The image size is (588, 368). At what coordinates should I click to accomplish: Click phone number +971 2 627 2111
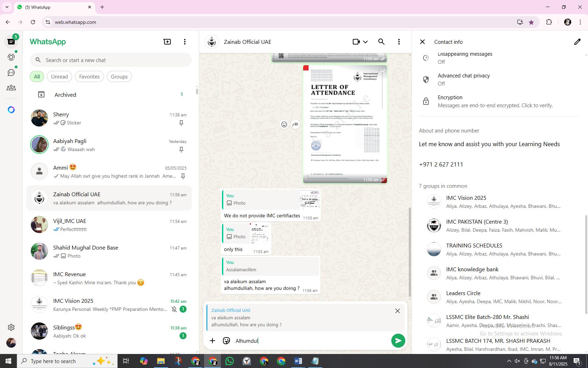(x=441, y=164)
